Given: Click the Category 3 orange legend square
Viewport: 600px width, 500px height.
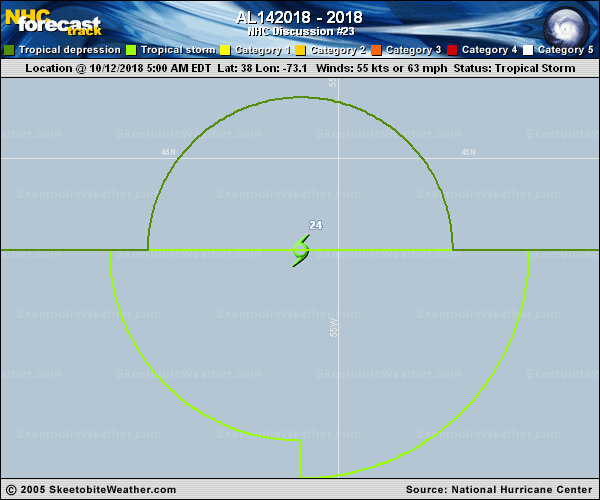Looking at the screenshot, I should (x=376, y=50).
